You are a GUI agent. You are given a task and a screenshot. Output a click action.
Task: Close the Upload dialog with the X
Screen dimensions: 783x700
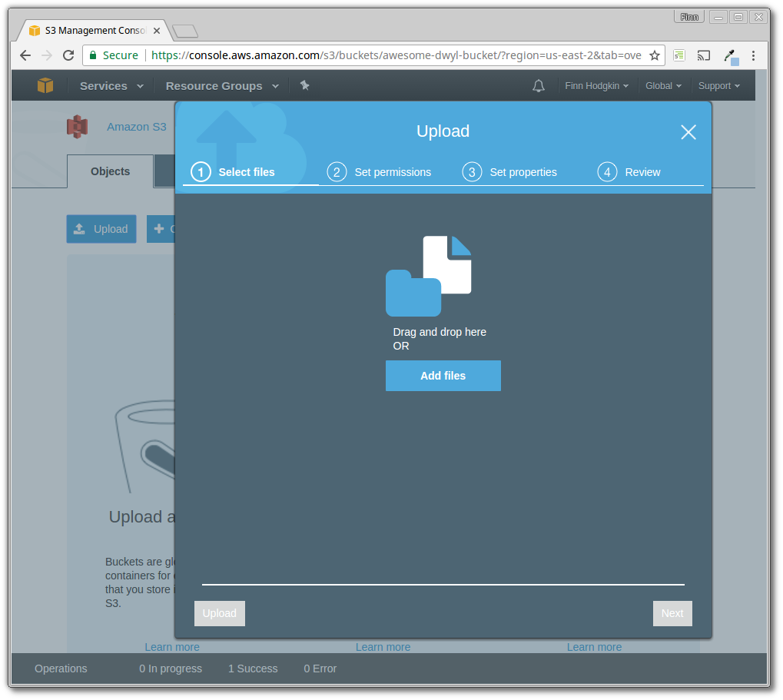point(688,132)
